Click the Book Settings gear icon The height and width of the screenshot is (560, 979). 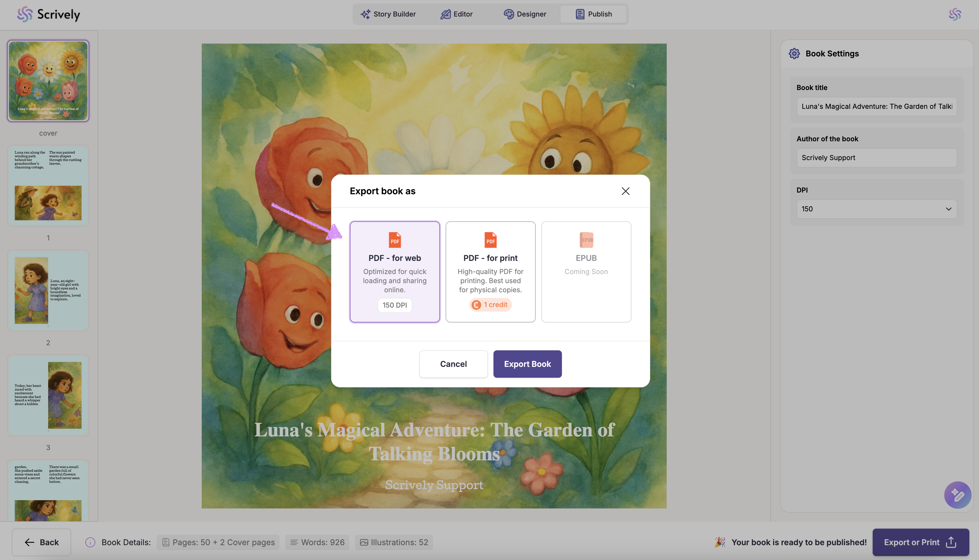click(x=794, y=54)
